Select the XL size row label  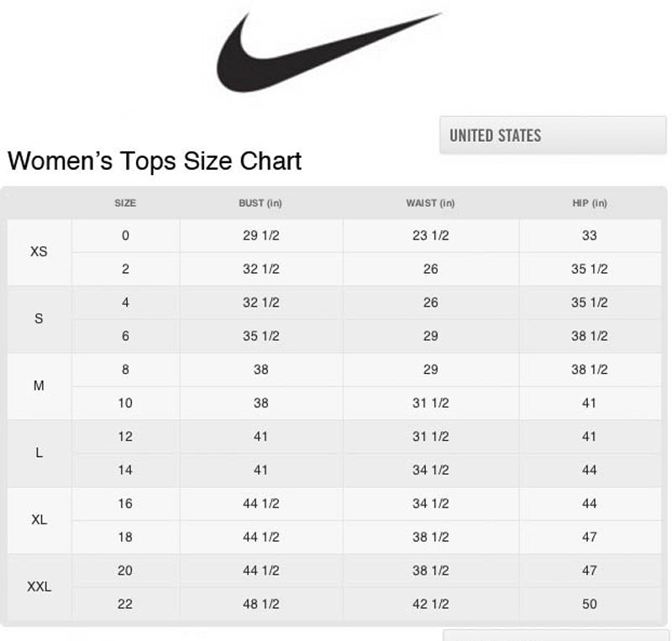[x=39, y=520]
